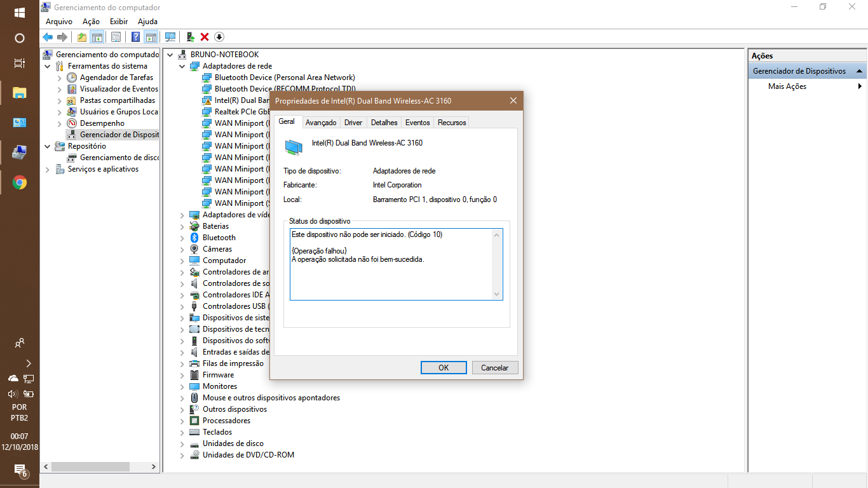Toggle the show/hide console tree icon
Viewport: 868px width, 488px height.
(x=97, y=37)
